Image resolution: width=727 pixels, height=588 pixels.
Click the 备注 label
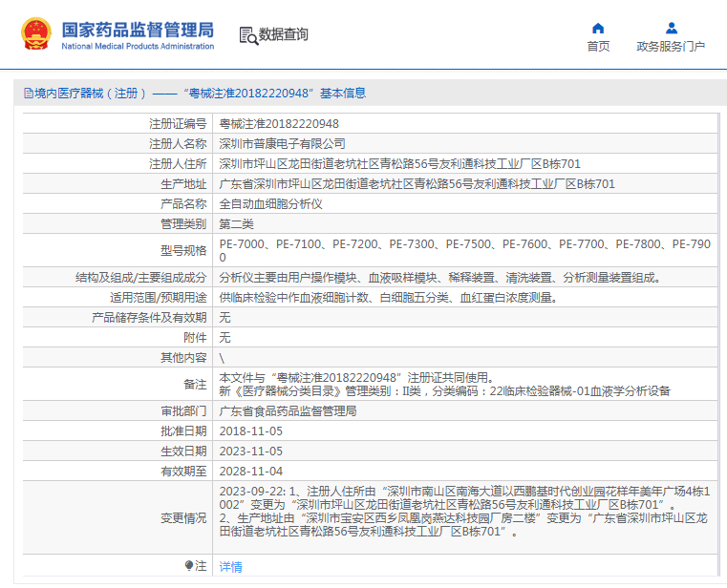pyautogui.click(x=195, y=384)
